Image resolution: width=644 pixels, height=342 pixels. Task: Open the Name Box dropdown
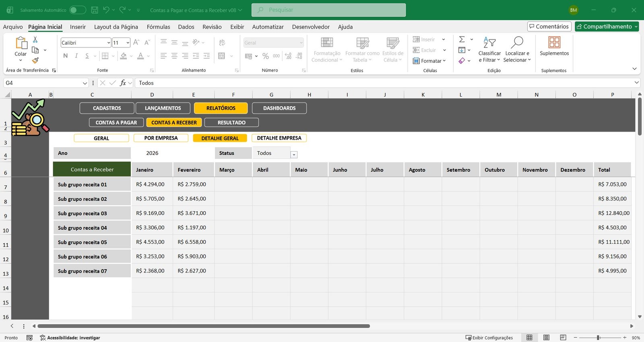85,83
